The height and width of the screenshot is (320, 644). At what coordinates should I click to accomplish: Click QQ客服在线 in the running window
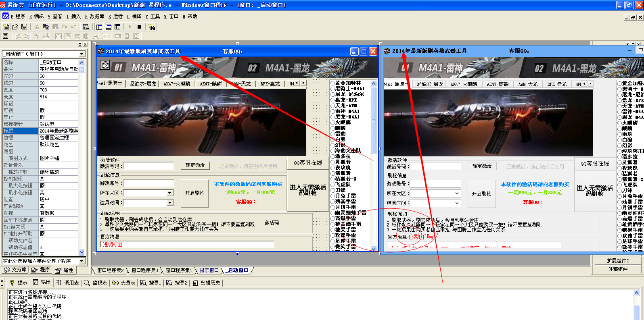coord(595,164)
